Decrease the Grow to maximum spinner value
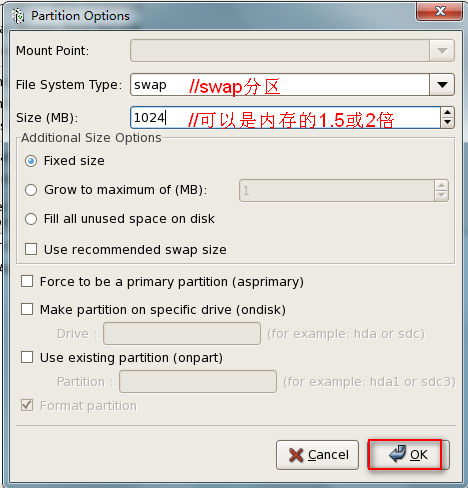 [x=442, y=196]
